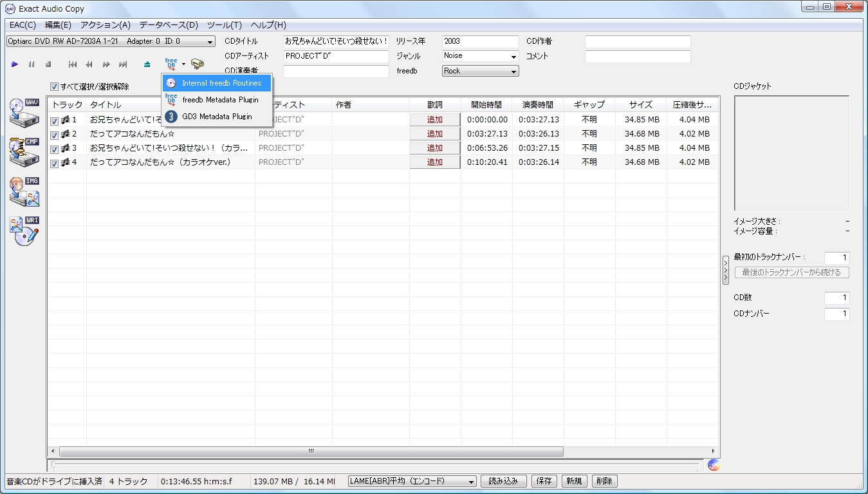
Task: Click the CD作者 input field
Action: tap(638, 41)
